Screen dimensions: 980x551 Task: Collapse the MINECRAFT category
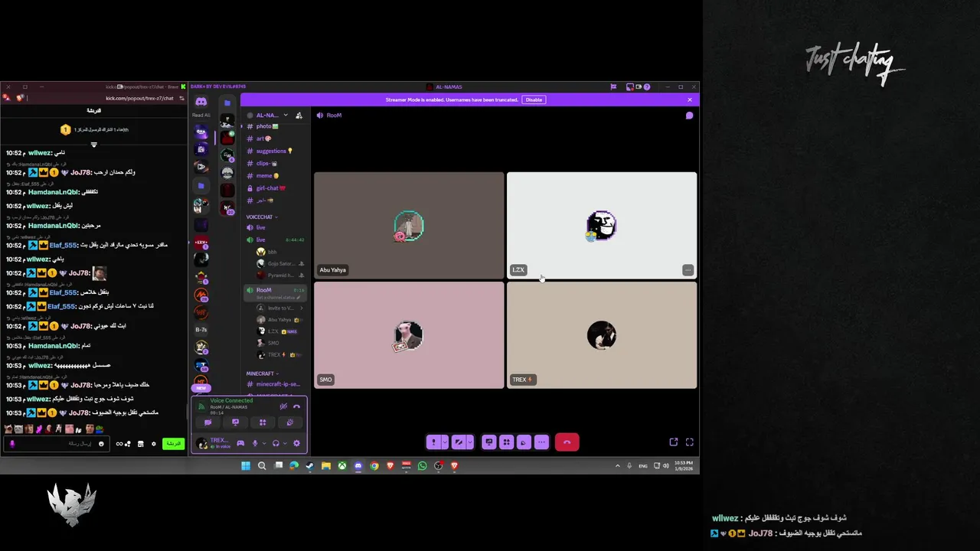(263, 373)
